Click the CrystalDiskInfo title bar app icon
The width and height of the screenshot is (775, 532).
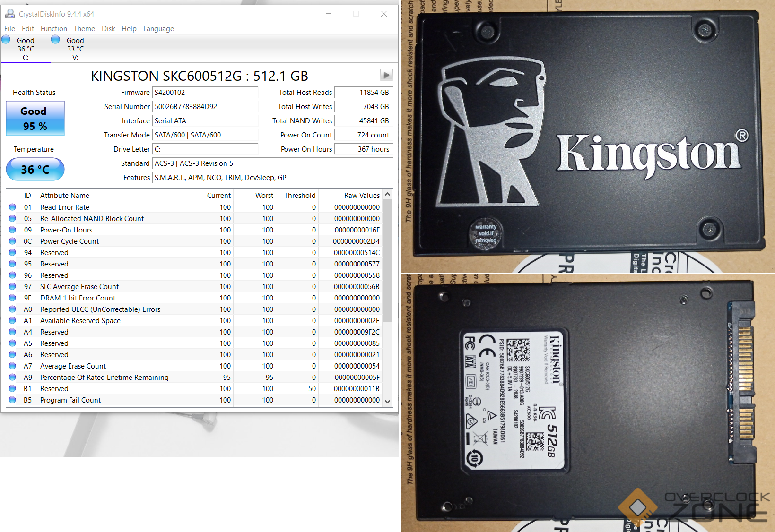(9, 14)
